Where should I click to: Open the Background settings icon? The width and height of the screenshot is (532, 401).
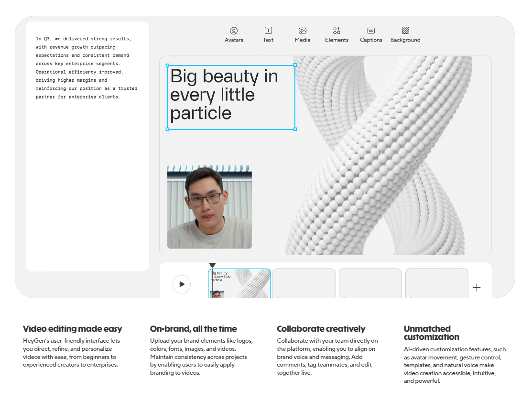pyautogui.click(x=405, y=31)
